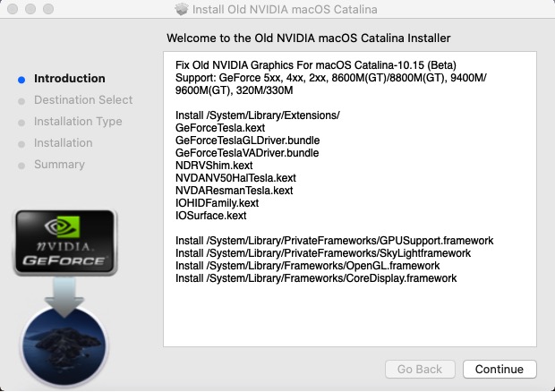Click the downward arrow below the GeForce logo

pyautogui.click(x=64, y=296)
